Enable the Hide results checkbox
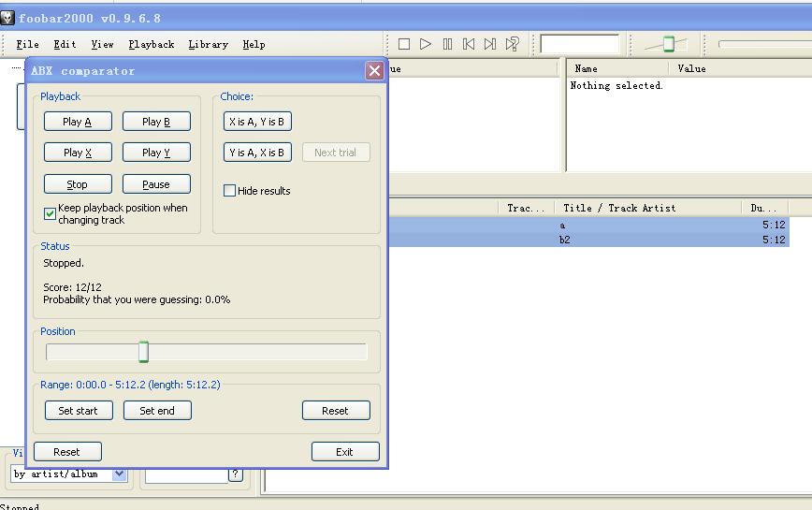 (229, 191)
